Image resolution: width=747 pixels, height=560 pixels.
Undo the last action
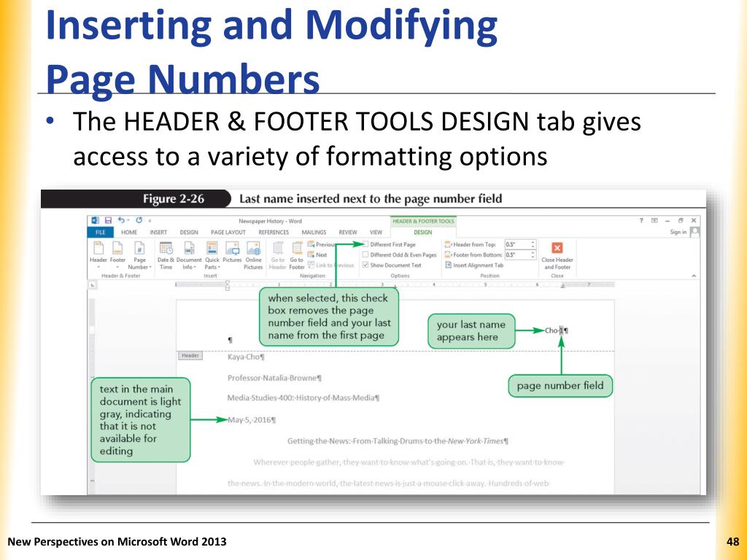click(122, 220)
